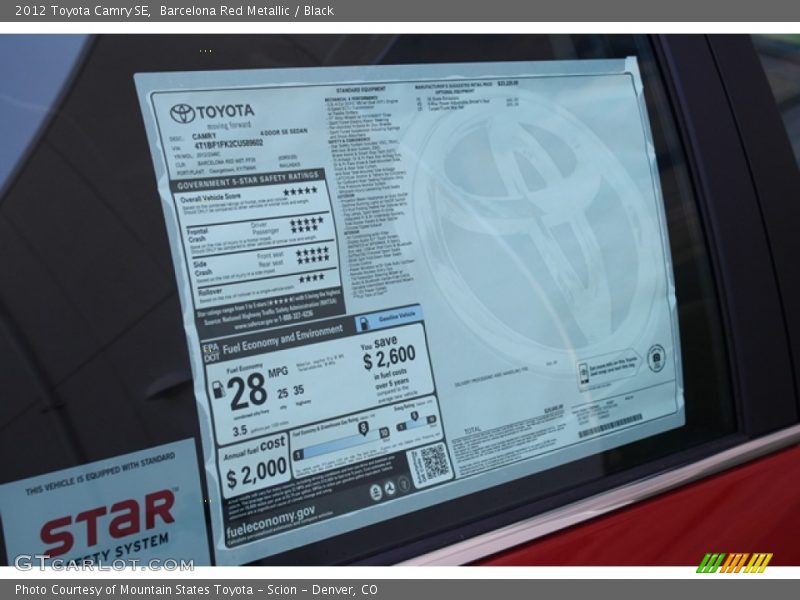
Task: Click the colored stripes logo at bottom right
Action: 735,562
